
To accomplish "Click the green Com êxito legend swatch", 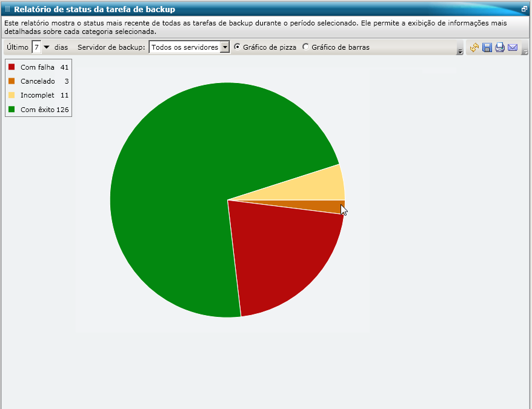I will 12,109.
